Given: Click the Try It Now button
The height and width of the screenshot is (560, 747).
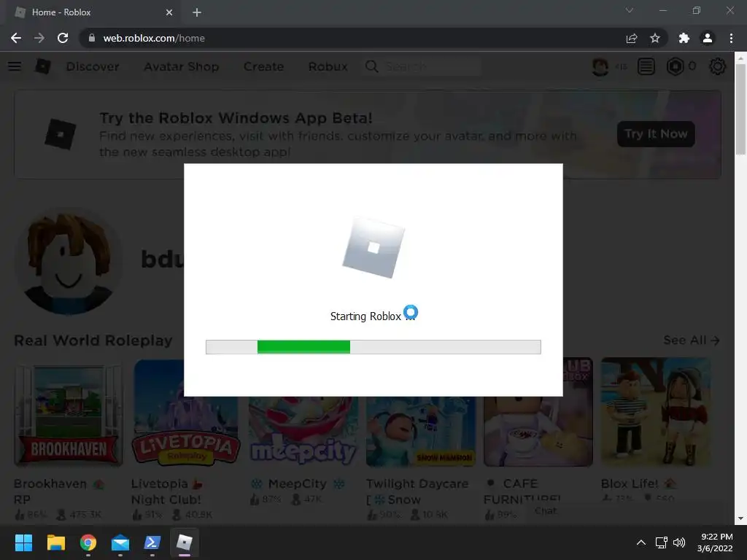Looking at the screenshot, I should coord(656,134).
